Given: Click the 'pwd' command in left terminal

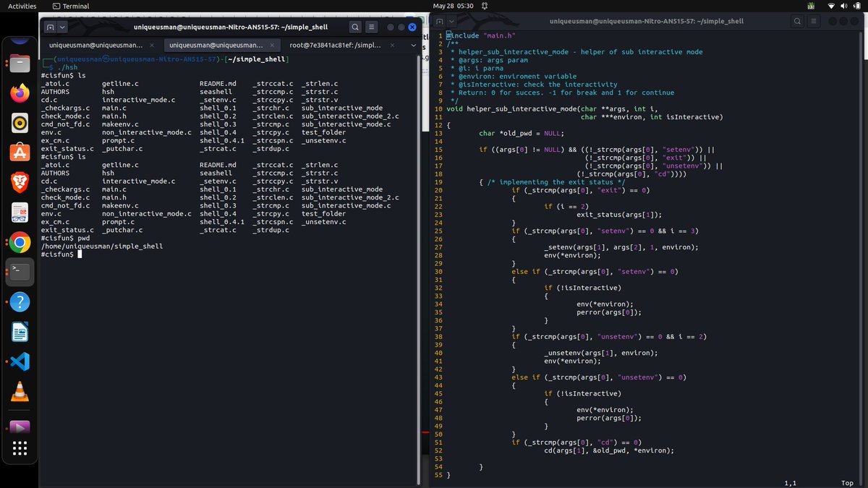Looking at the screenshot, I should [83, 239].
